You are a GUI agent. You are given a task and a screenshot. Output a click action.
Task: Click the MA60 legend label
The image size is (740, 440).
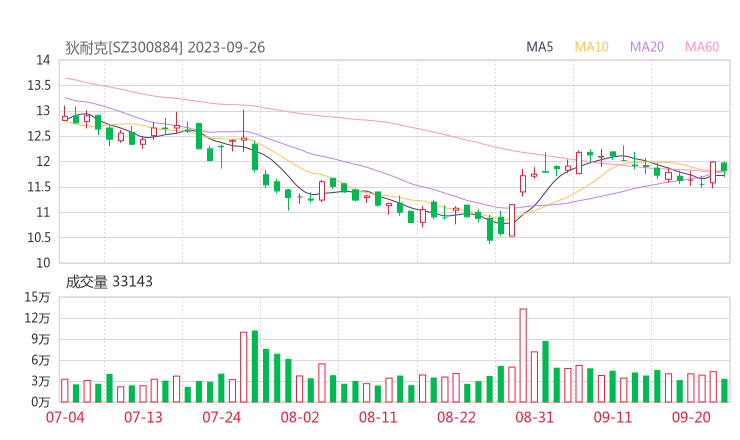[702, 47]
